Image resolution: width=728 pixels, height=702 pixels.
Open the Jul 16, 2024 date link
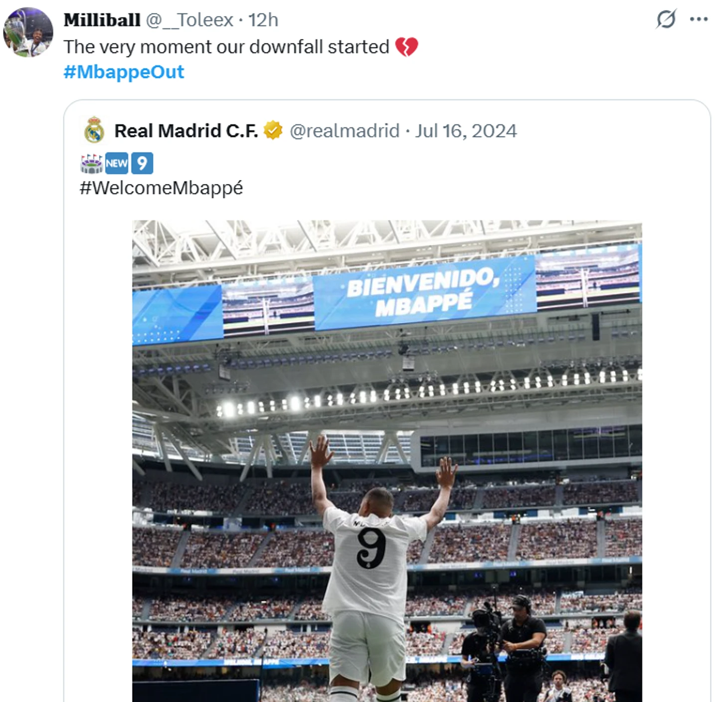[x=466, y=131]
